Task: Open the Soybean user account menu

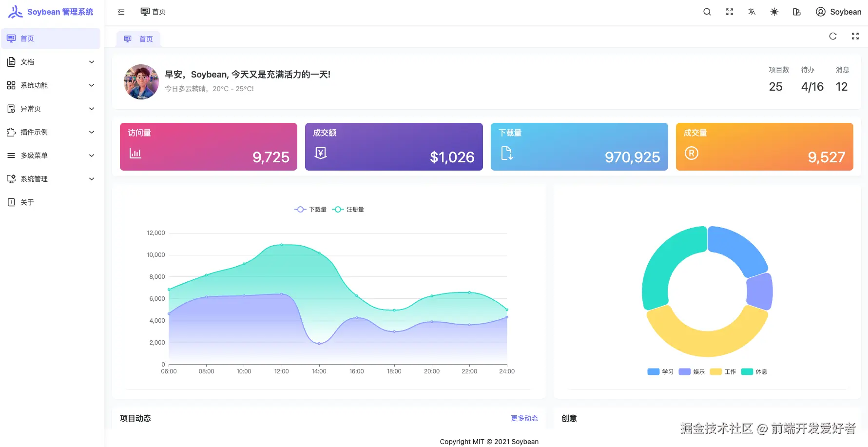Action: tap(839, 12)
